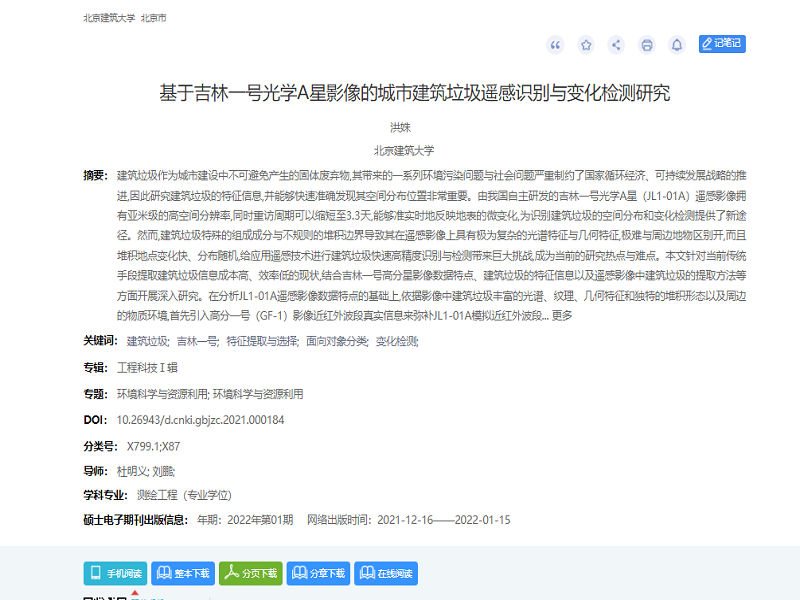This screenshot has width=800, height=600.
Task: Open the 记笔记 note-taking button
Action: tap(722, 44)
